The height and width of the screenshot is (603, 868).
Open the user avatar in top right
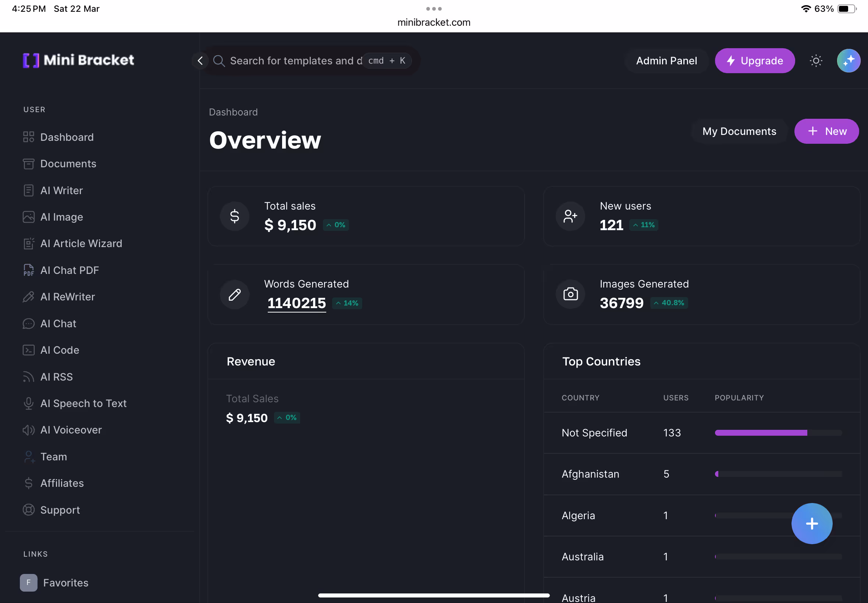[849, 60]
